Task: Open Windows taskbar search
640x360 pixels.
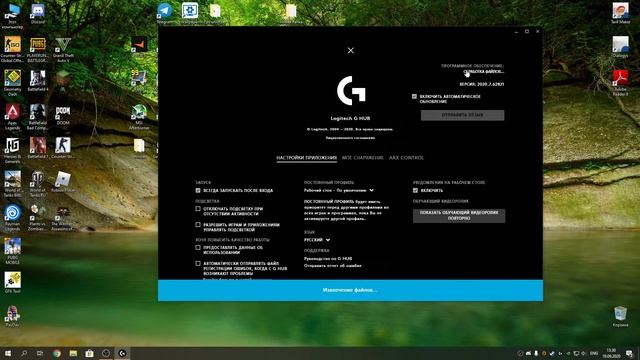Action: click(24, 353)
